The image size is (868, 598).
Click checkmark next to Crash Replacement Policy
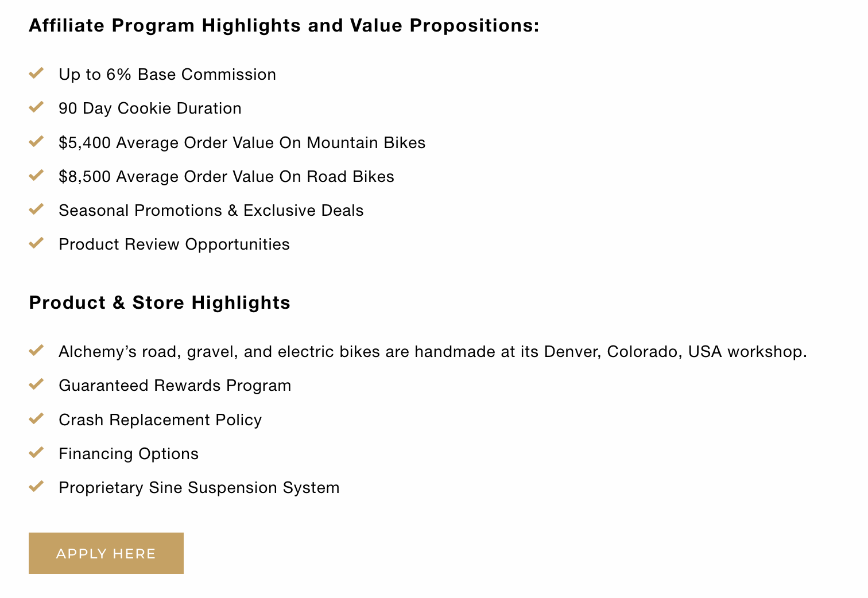coord(36,418)
